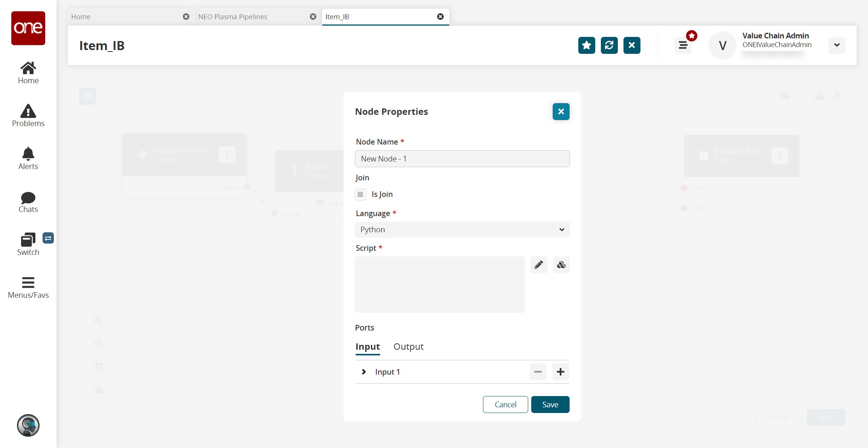The height and width of the screenshot is (448, 868).
Task: Open the Language dropdown selector
Action: (x=462, y=229)
